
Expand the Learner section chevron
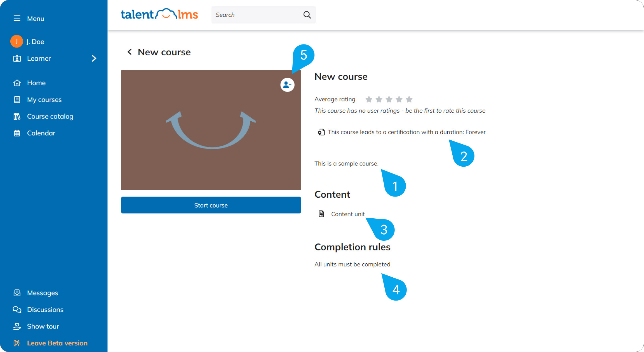coord(94,58)
